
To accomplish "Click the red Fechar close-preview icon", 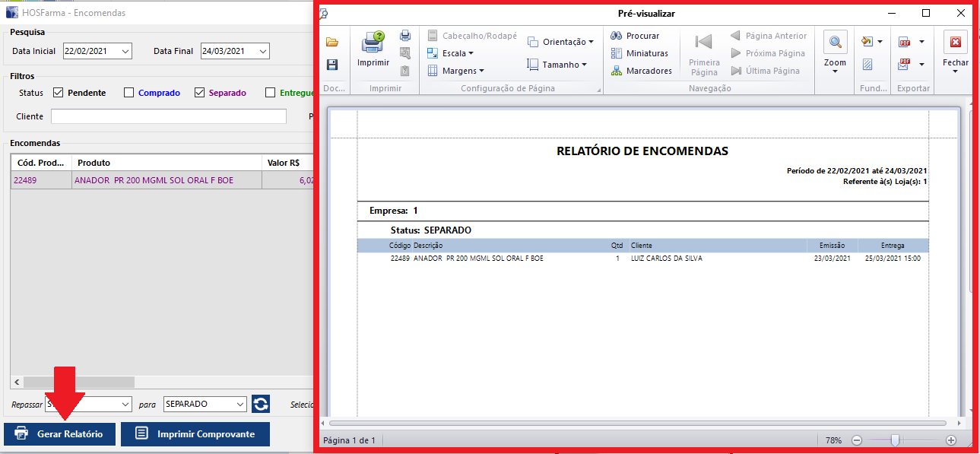I will tap(956, 43).
